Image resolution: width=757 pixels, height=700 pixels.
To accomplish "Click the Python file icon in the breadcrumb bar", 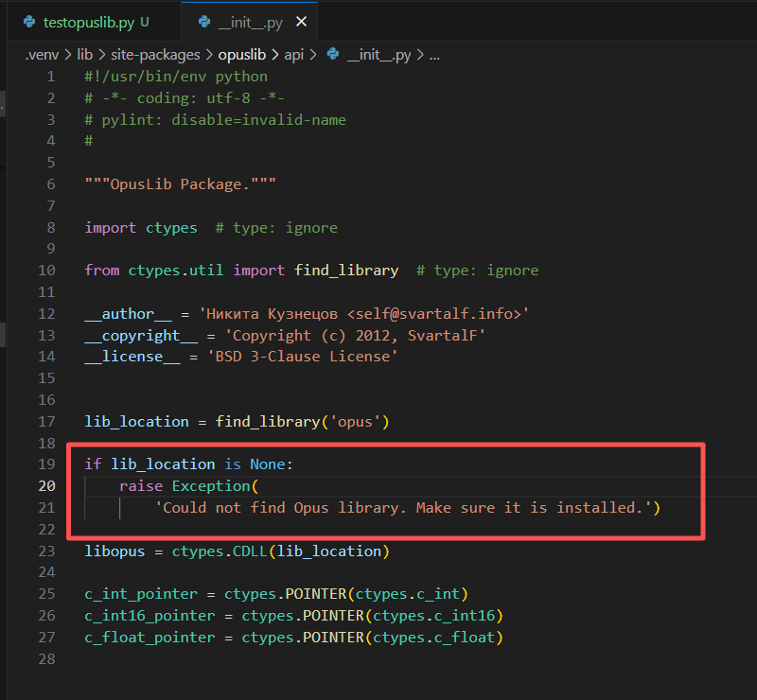I will tap(332, 54).
